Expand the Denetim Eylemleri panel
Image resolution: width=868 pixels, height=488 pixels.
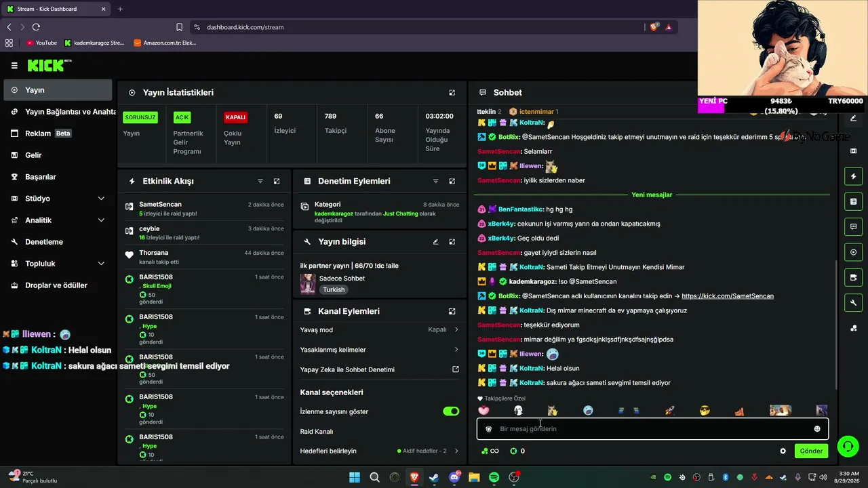[x=452, y=182]
